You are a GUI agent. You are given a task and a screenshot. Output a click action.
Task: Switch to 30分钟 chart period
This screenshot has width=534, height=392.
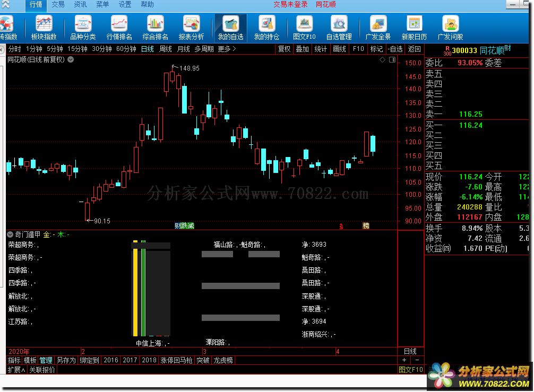coord(102,49)
